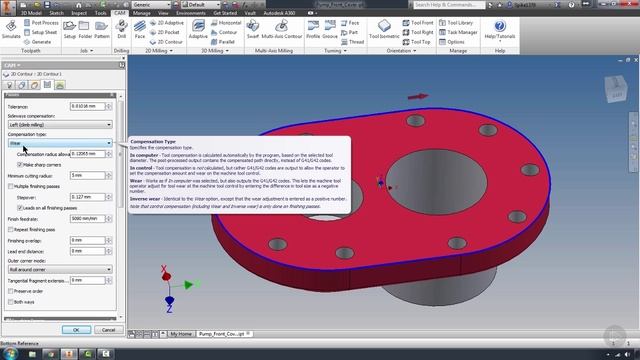Screen dimensions: 640x360
Task: Select the Drill operation
Action: point(121,29)
